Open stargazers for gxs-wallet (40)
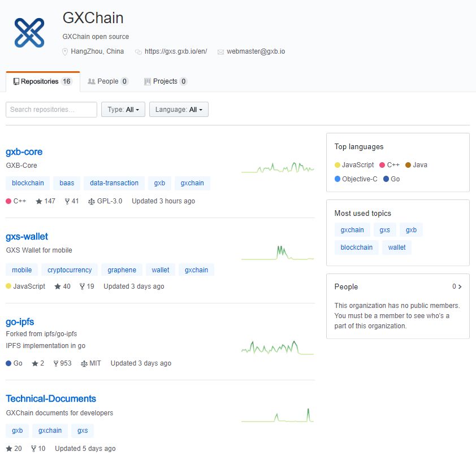Viewport: 476px width, 456px height. click(62, 286)
